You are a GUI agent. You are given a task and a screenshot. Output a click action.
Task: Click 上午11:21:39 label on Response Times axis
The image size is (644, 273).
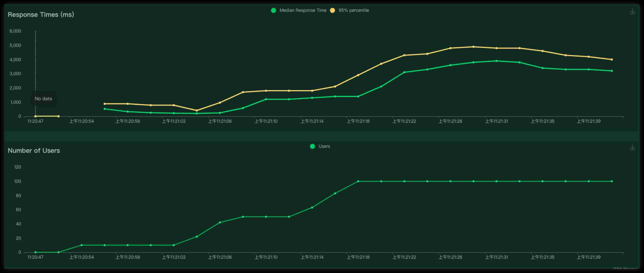588,121
